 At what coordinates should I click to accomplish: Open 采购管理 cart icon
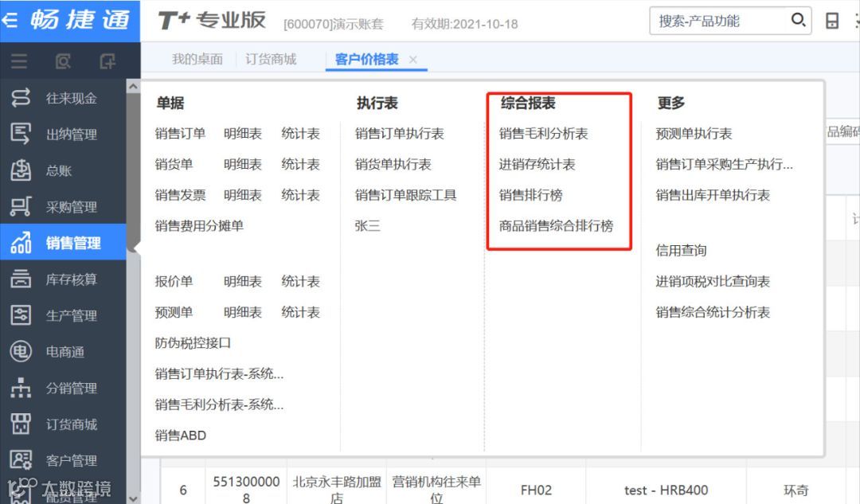coord(21,206)
